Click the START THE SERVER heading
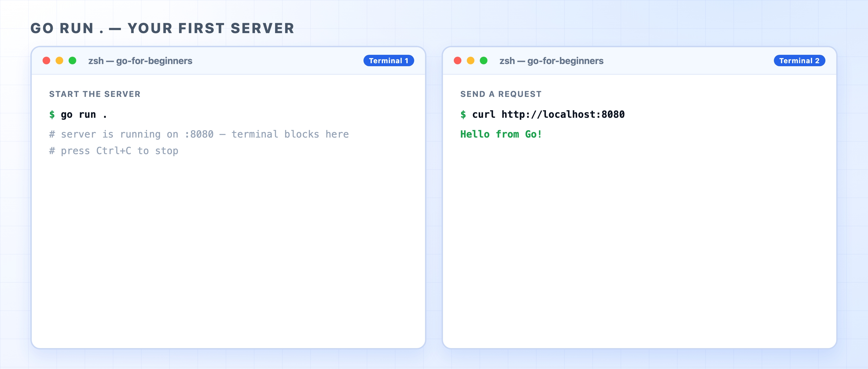The width and height of the screenshot is (868, 369). pyautogui.click(x=95, y=94)
